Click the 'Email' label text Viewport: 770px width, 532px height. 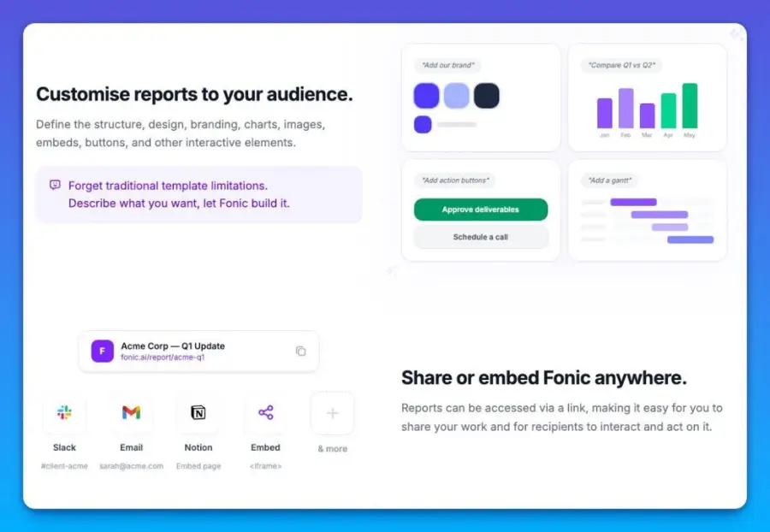tap(131, 447)
